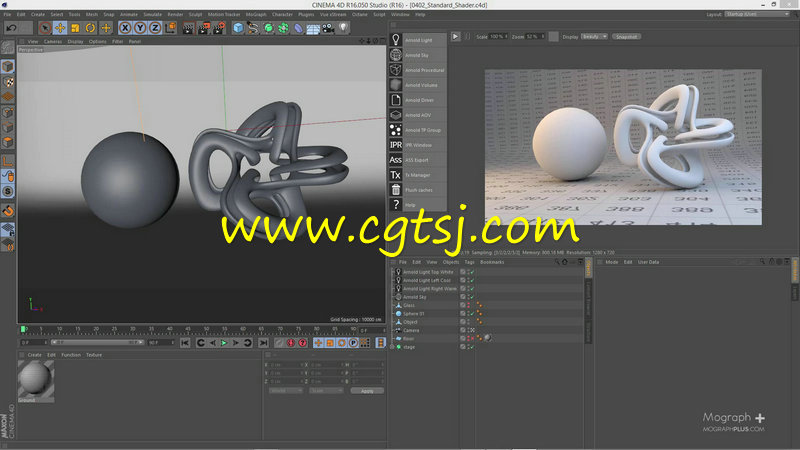This screenshot has width=800, height=450.
Task: Play the animation forward
Action: [x=223, y=343]
